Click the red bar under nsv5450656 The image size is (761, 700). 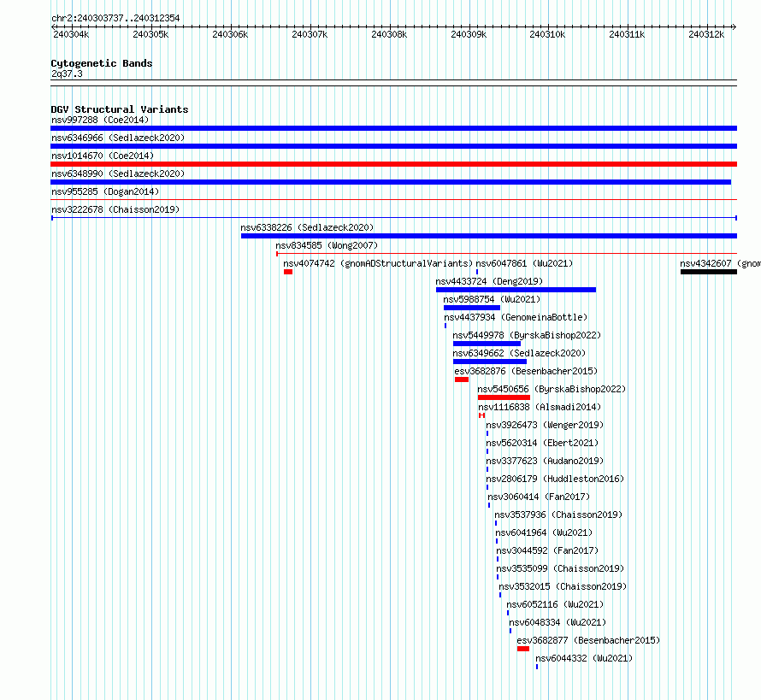pos(504,397)
